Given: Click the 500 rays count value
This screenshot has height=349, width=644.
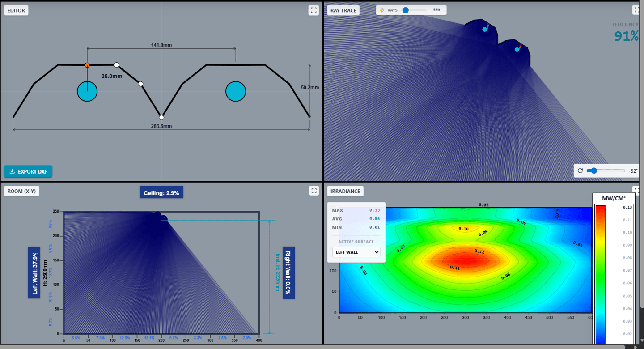Looking at the screenshot, I should 437,10.
